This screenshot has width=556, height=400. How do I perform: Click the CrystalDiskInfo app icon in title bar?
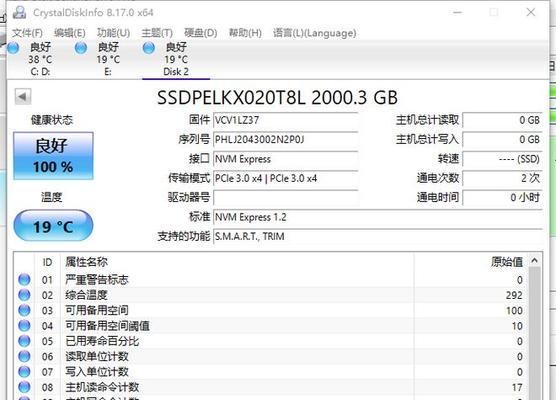click(x=20, y=12)
